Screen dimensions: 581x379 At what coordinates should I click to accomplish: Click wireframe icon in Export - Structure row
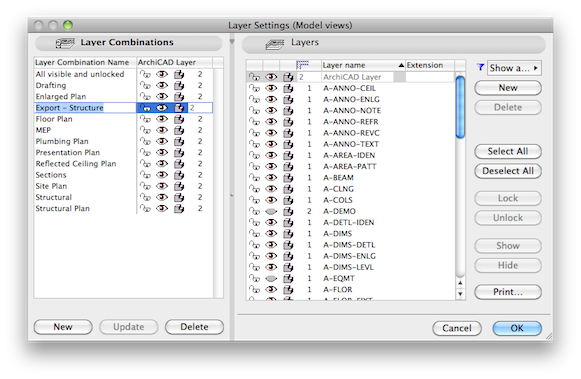tap(179, 108)
